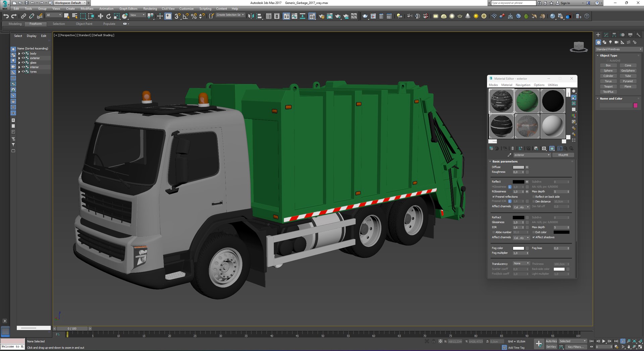Open Translucency None dropdown
Viewport: 644px width, 351px height.
click(521, 264)
